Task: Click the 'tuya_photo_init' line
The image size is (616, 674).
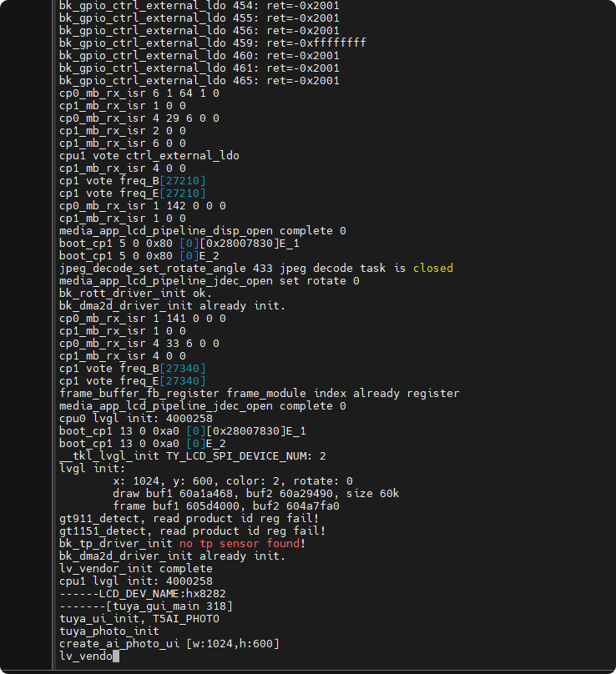Action: click(x=109, y=631)
